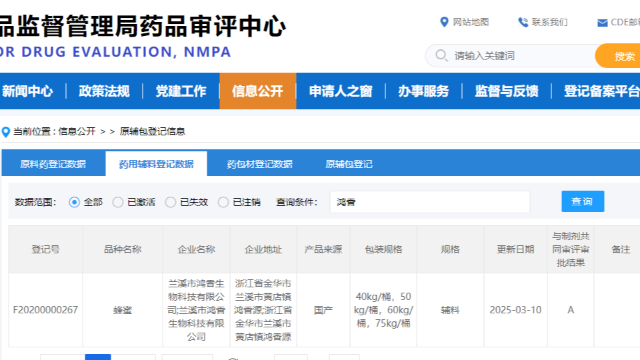
Task: Open the 新闻中心 menu
Action: (27, 91)
